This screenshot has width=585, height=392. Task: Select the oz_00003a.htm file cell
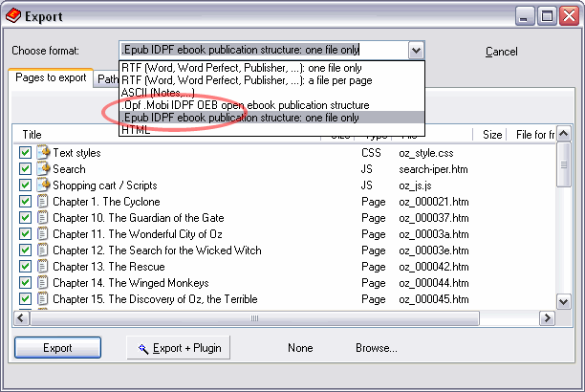click(x=434, y=234)
